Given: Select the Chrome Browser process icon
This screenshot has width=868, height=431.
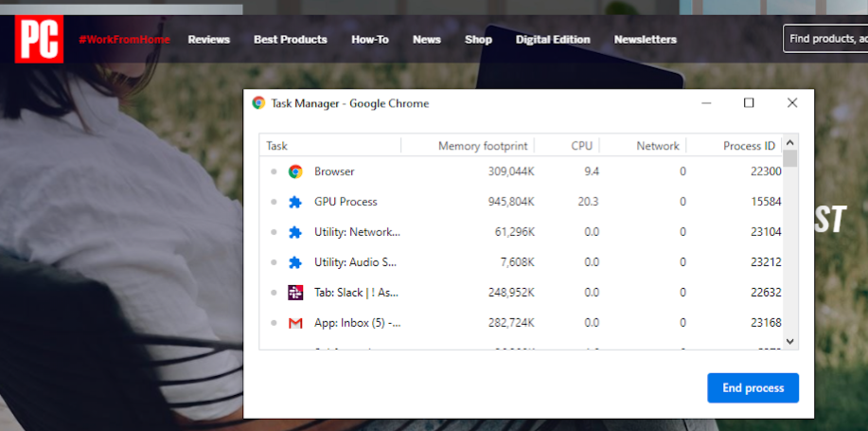Looking at the screenshot, I should point(295,171).
